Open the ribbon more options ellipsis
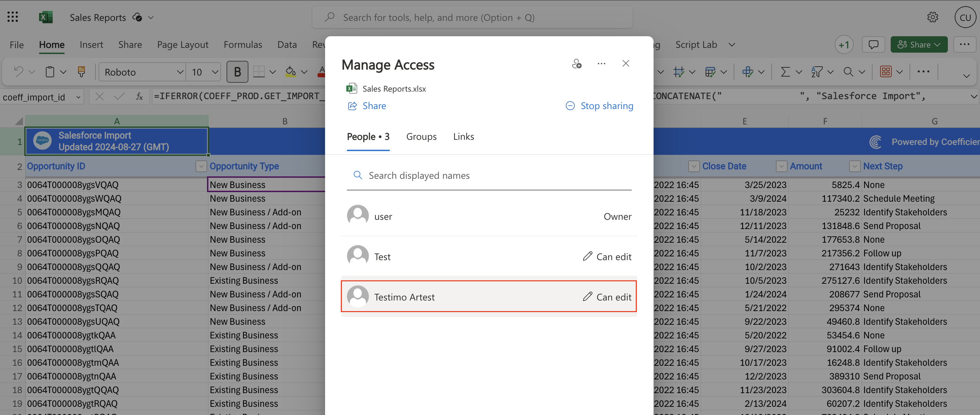The image size is (980, 415). coord(923,72)
